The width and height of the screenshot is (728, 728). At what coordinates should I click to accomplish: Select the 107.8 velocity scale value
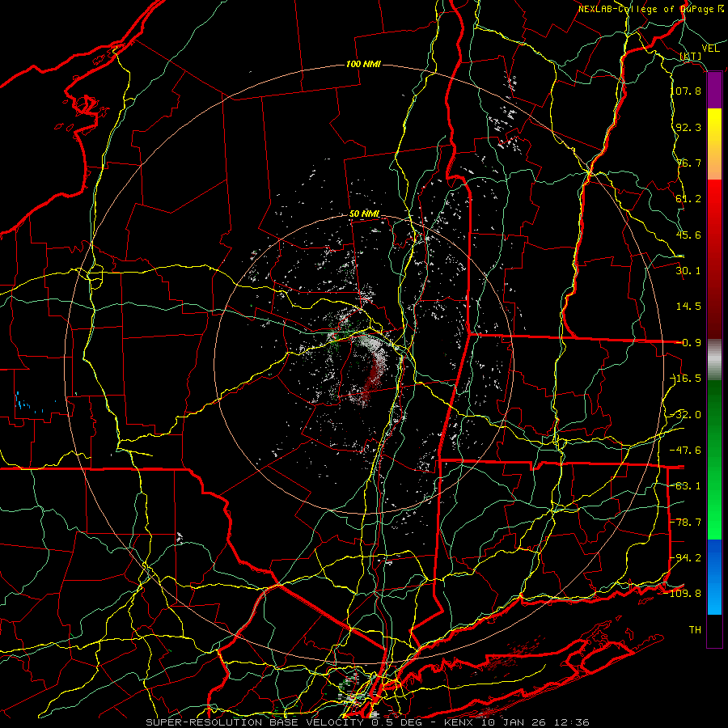(x=686, y=91)
